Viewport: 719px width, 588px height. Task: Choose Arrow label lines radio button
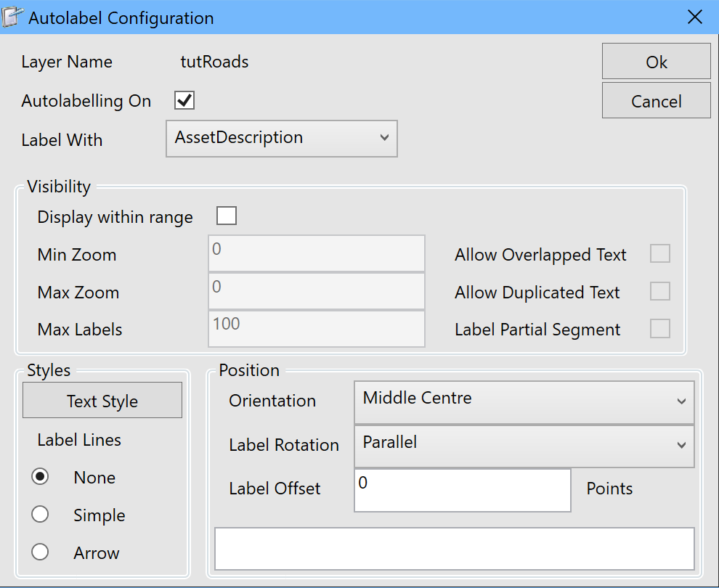(40, 552)
